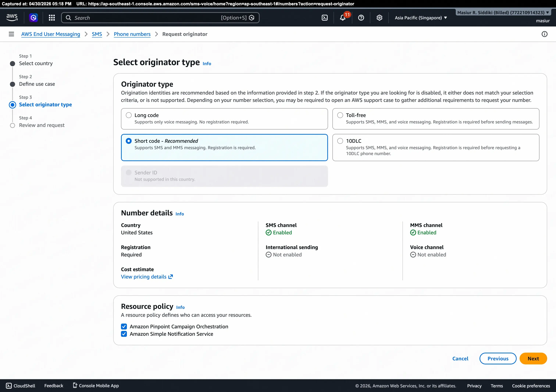Select the Toll-free originator type
Viewport: 556px width, 392px height.
pos(436,119)
